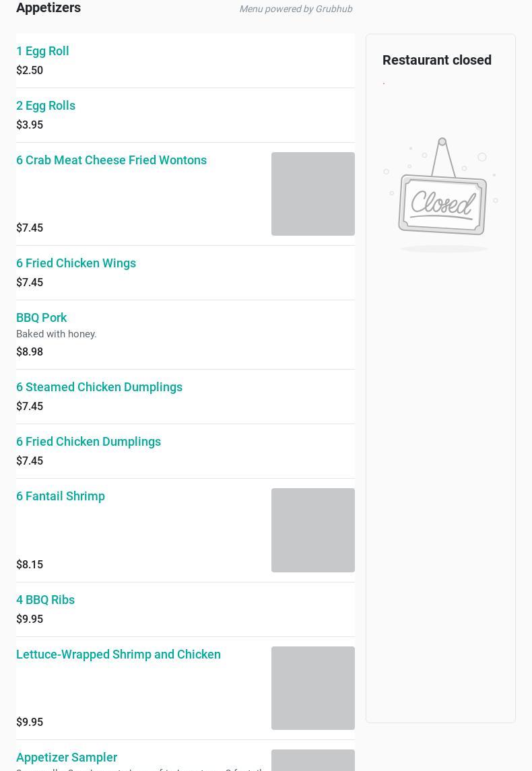
Task: Open Lettuce-Wrapped Shrimp and Chicken
Action: click(x=118, y=655)
